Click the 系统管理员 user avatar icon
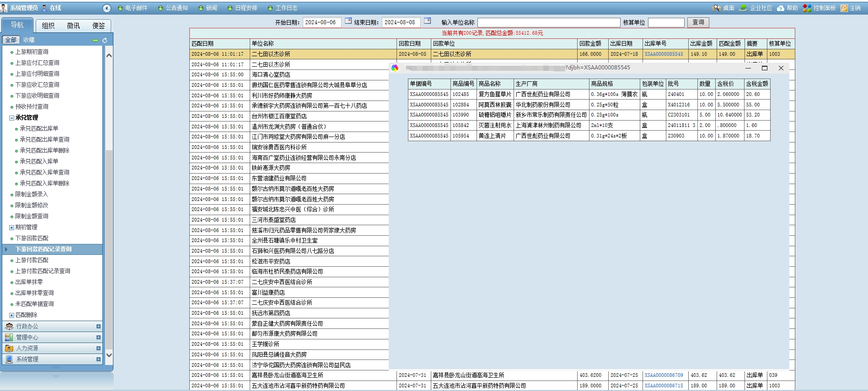Image resolution: width=868 pixels, height=391 pixels. click(4, 8)
